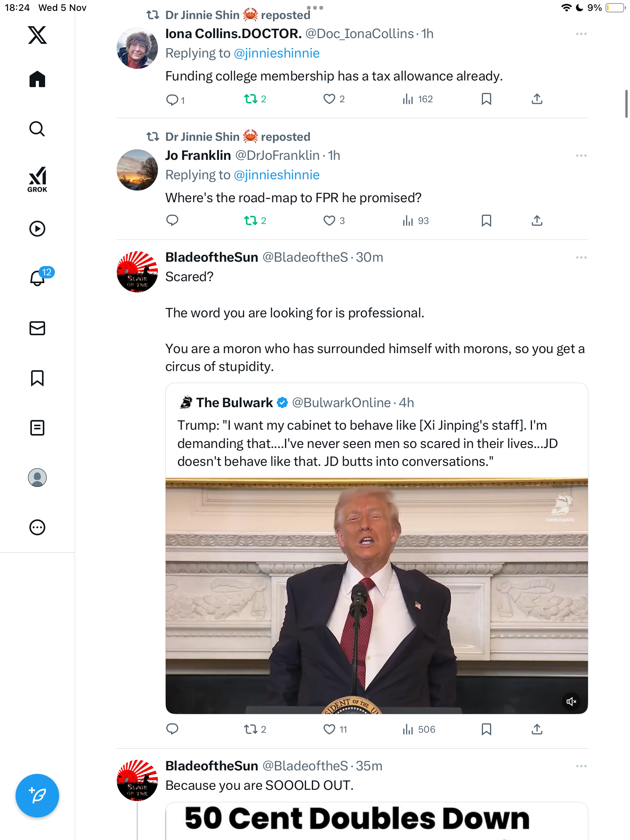Open Grok from the sidebar
Viewport: 630px width, 840px height.
click(37, 179)
